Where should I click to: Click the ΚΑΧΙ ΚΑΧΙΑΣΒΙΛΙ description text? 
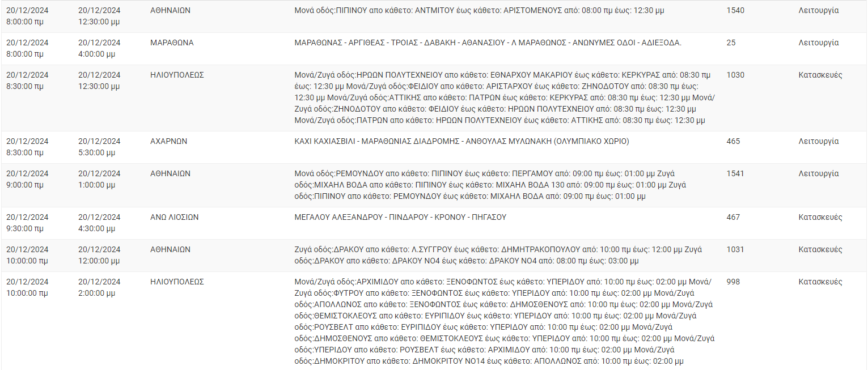(x=461, y=142)
